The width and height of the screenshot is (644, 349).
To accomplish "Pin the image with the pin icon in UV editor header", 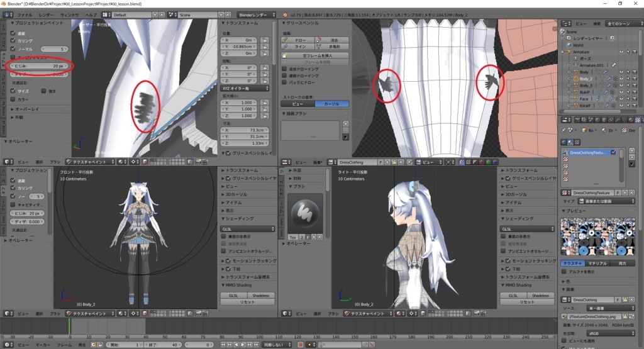I will 409,162.
